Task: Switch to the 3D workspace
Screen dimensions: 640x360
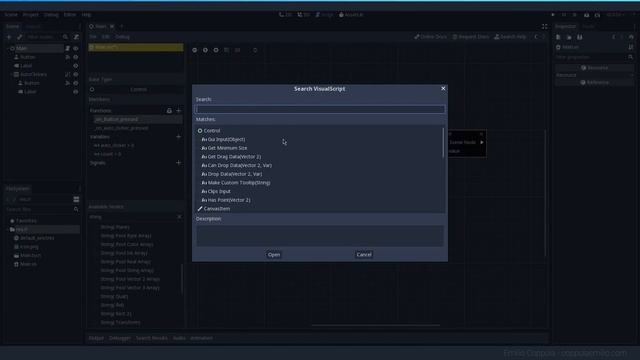Action: tap(303, 15)
